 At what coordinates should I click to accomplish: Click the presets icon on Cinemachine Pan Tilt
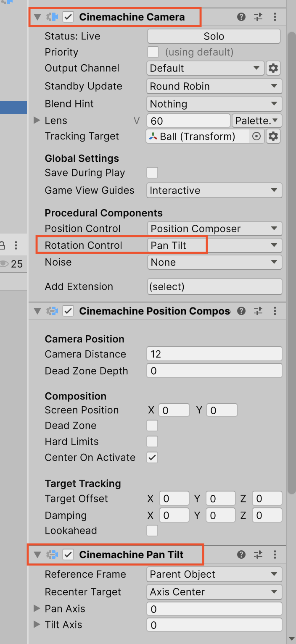tap(258, 555)
